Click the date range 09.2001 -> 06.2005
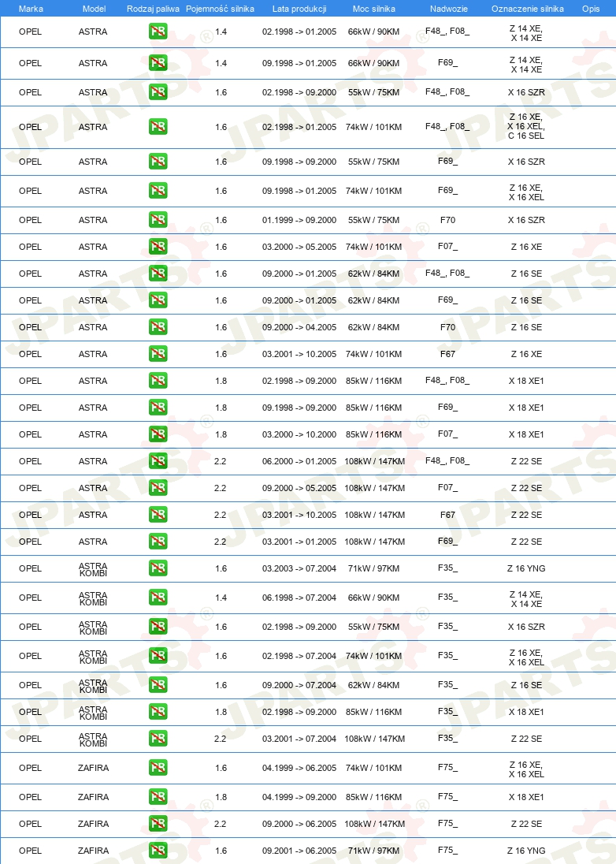The height and width of the screenshot is (864, 616). click(x=299, y=851)
